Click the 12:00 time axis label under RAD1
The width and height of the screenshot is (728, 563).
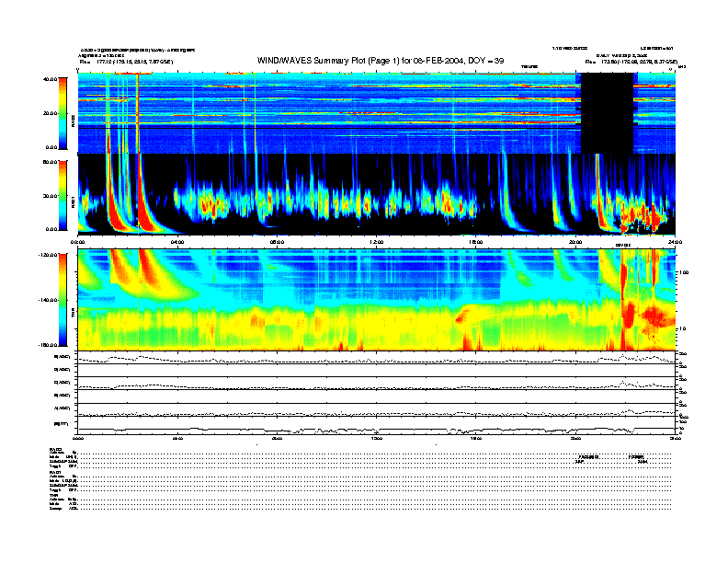[x=376, y=242]
